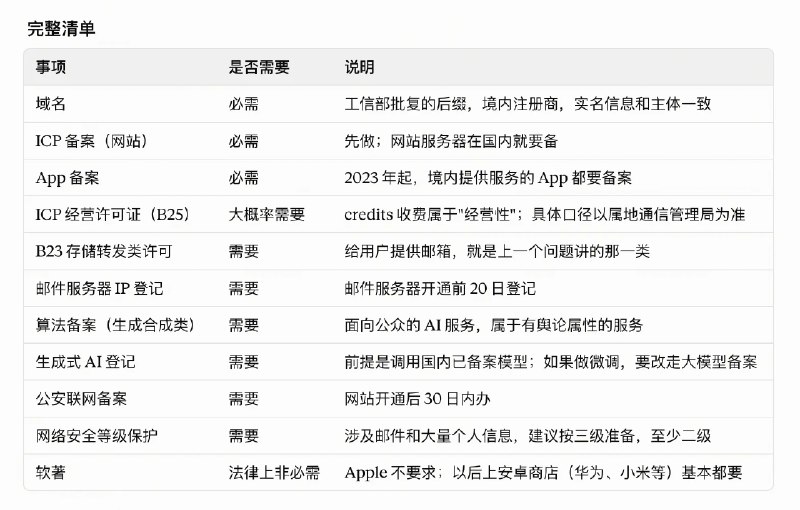Select the 软著 cell
Image resolution: width=800 pixels, height=510 pixels.
51,473
